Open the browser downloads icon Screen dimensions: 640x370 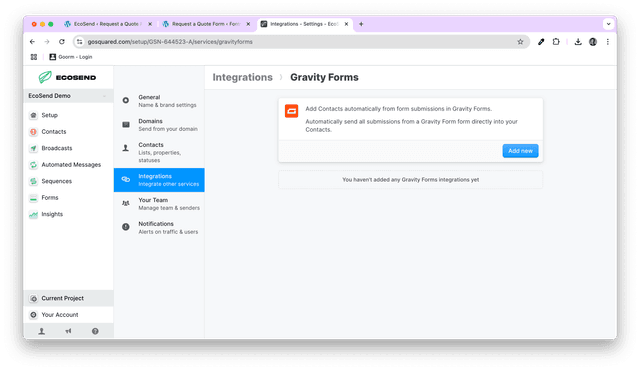pos(578,42)
